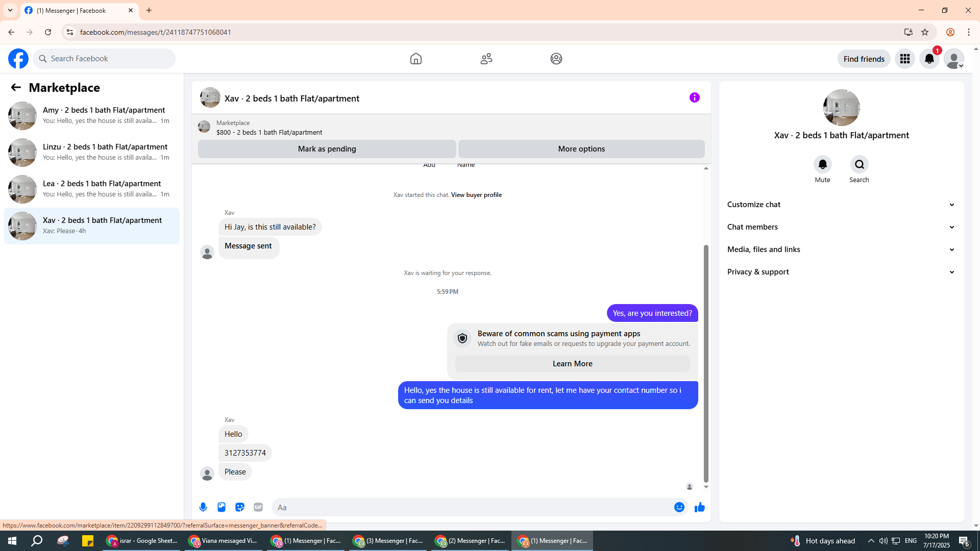Open the Groups icon in top navigation
The height and width of the screenshot is (551, 980).
pos(556,59)
